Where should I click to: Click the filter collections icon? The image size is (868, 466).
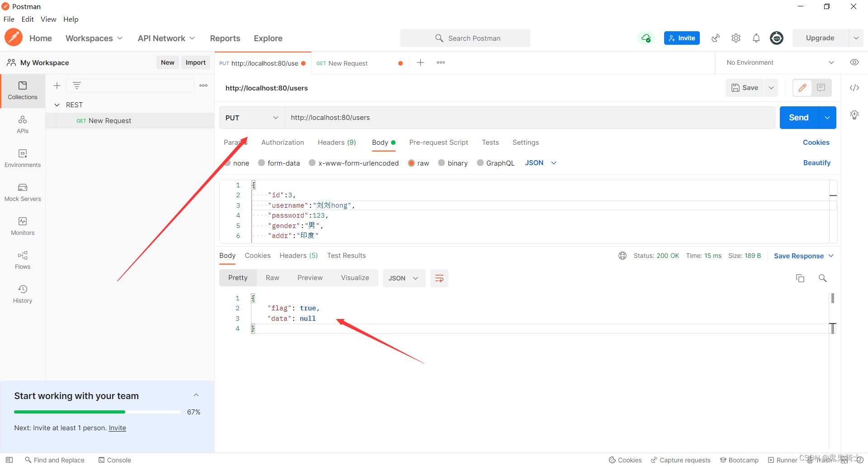(77, 86)
